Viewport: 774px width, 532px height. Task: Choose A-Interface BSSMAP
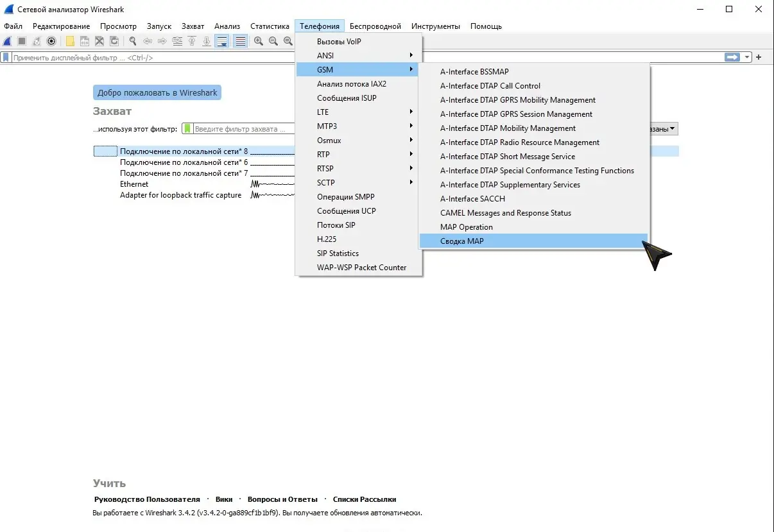click(x=534, y=71)
